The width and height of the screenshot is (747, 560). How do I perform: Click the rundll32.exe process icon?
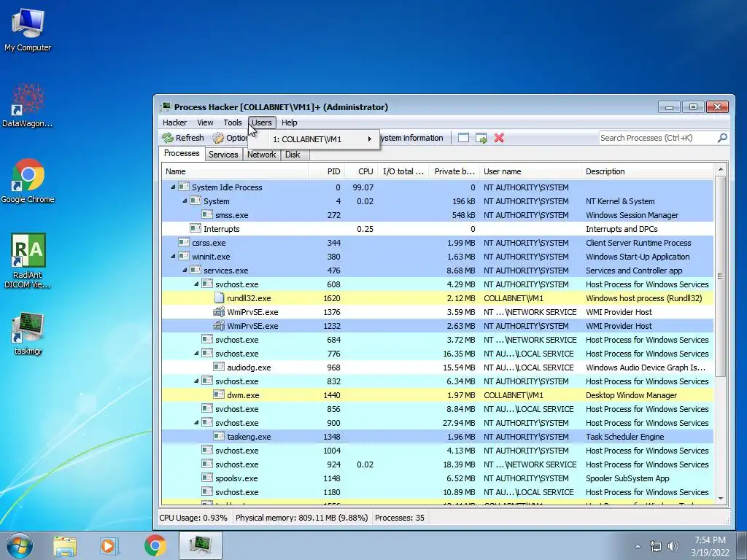tap(219, 298)
